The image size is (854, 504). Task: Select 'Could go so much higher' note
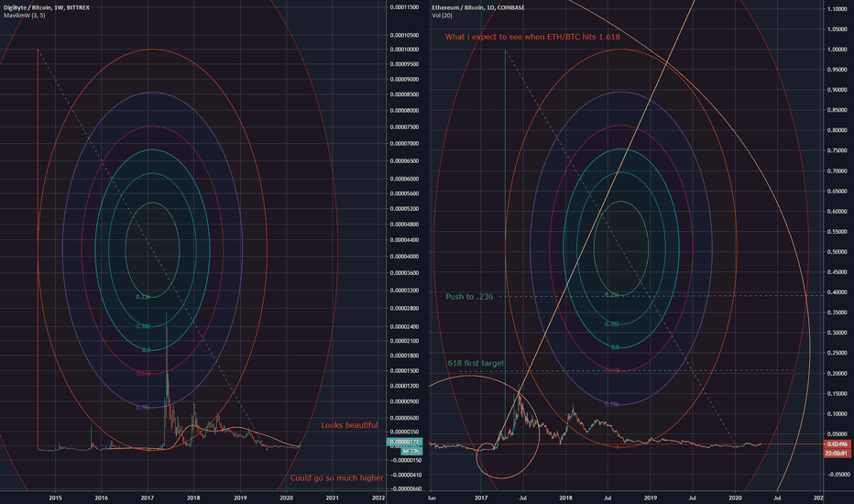(x=336, y=477)
